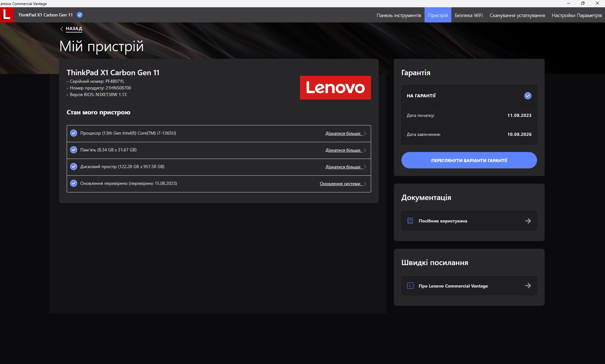Open system update chevron arrow
This screenshot has height=364, width=605.
[365, 184]
